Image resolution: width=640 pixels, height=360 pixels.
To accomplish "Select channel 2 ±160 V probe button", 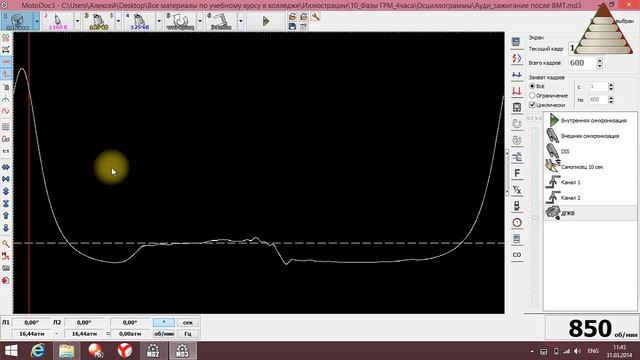I will [58, 21].
